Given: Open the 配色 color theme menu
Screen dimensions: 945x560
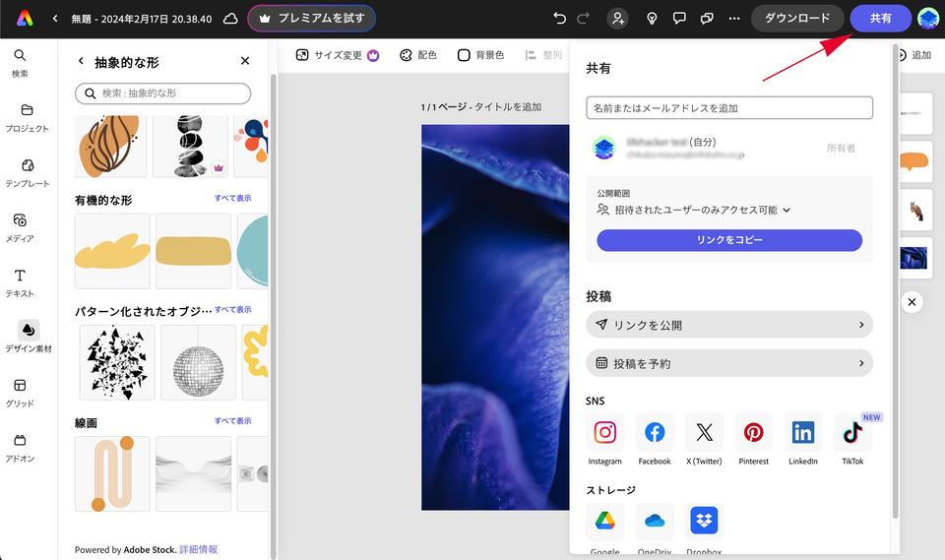Looking at the screenshot, I should [418, 55].
